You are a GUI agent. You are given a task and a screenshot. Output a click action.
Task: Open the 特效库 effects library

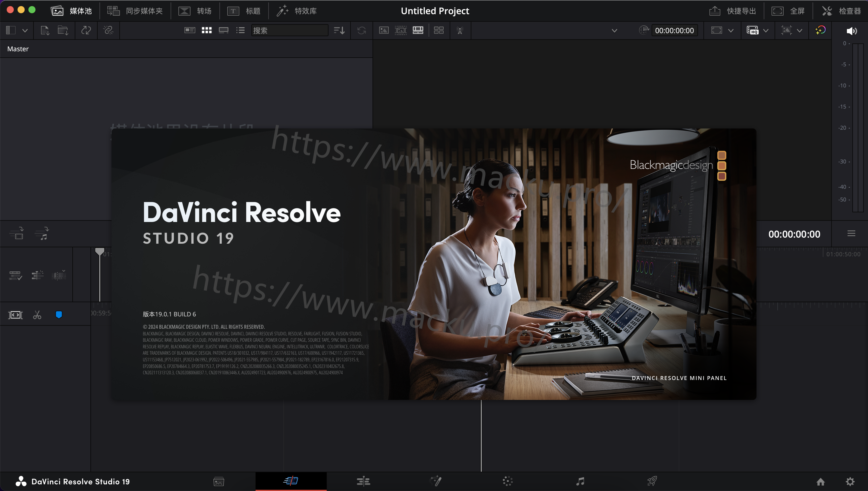coord(297,11)
